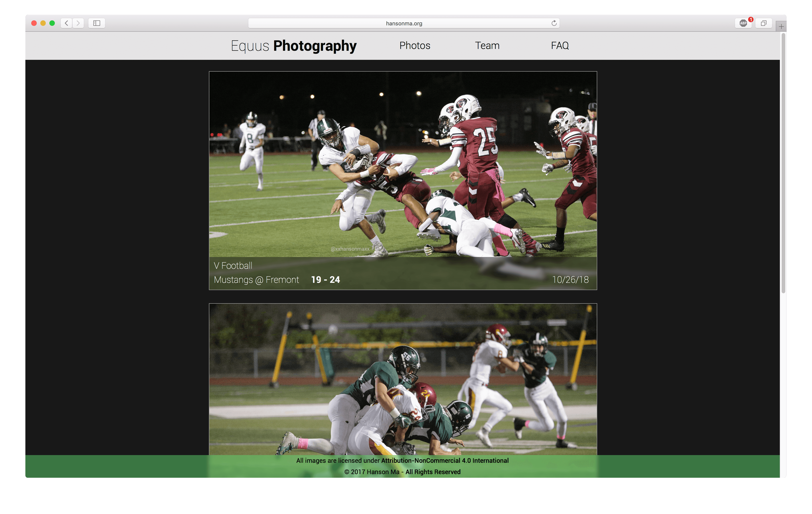Open the Team navigation item
The image size is (812, 514).
tap(487, 46)
